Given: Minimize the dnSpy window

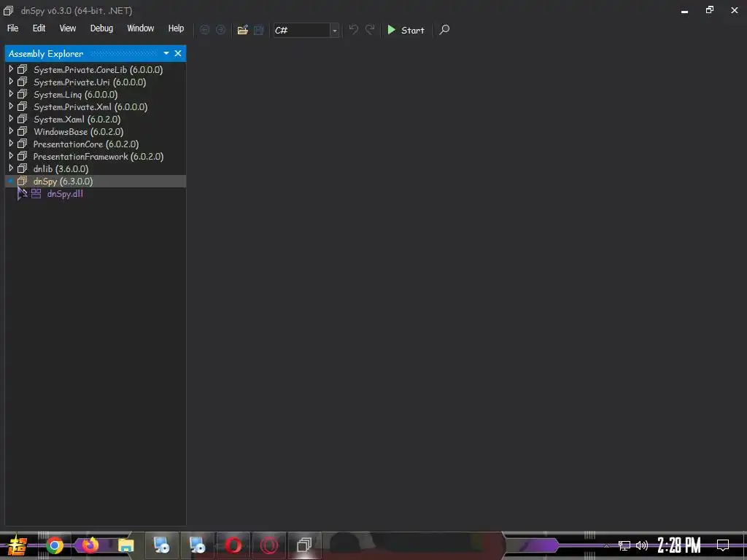Looking at the screenshot, I should pyautogui.click(x=684, y=10).
